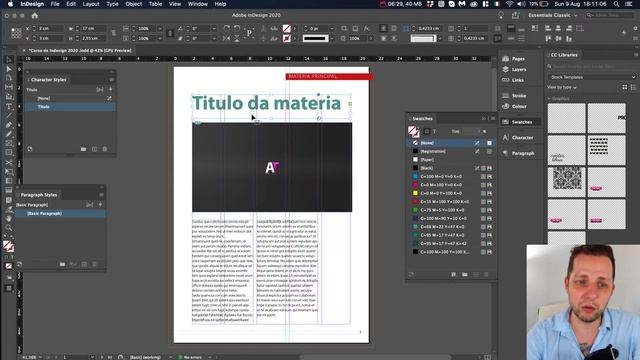The width and height of the screenshot is (640, 360).
Task: Select the [None] swatch
Action: [x=451, y=143]
